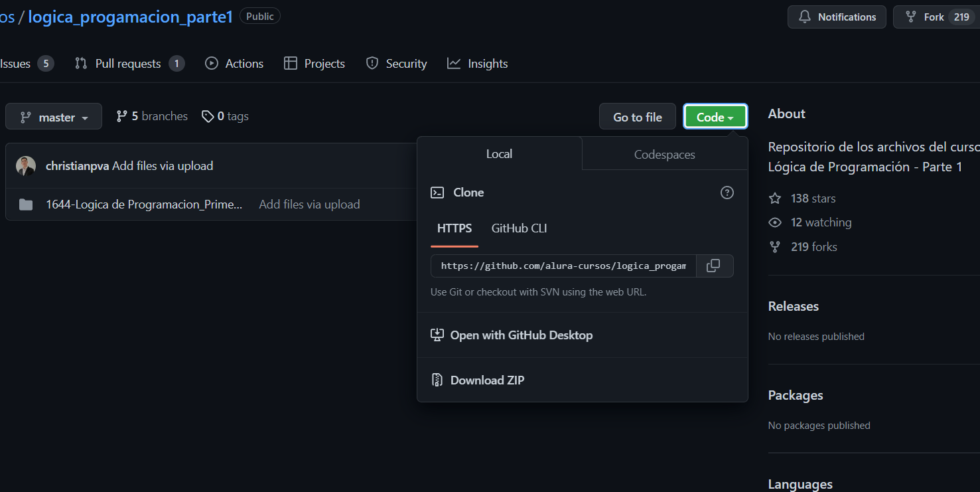Go to the Projects tab
980x492 pixels.
pyautogui.click(x=315, y=64)
